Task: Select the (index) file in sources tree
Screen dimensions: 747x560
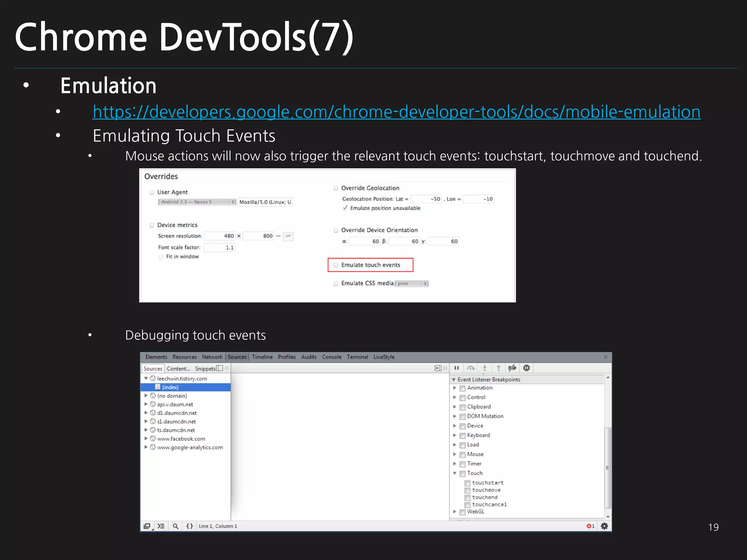Action: [186, 387]
